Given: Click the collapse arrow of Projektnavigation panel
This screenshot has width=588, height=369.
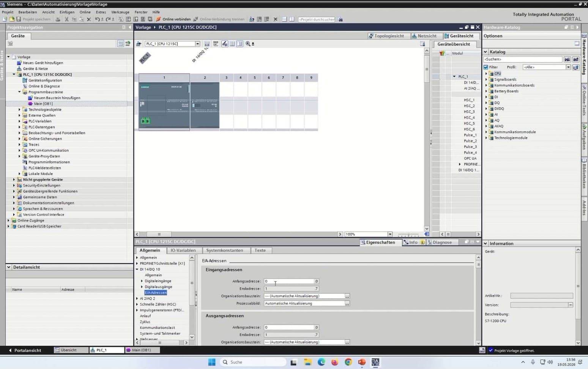Looking at the screenshot, I should [130, 27].
